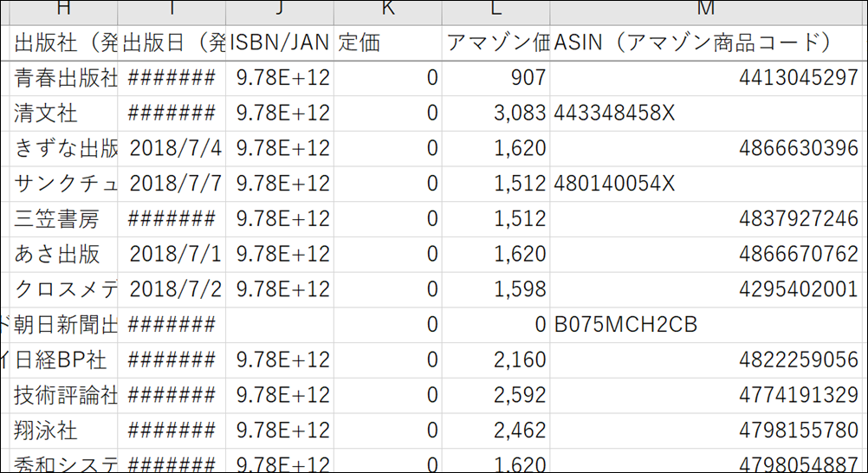
Task: Select the 三笠書房 publisher cell
Action: [x=63, y=219]
